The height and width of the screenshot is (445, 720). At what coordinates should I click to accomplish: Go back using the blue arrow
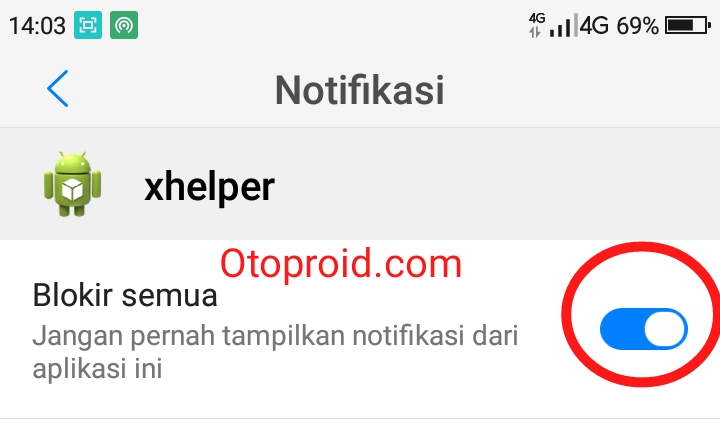(57, 89)
